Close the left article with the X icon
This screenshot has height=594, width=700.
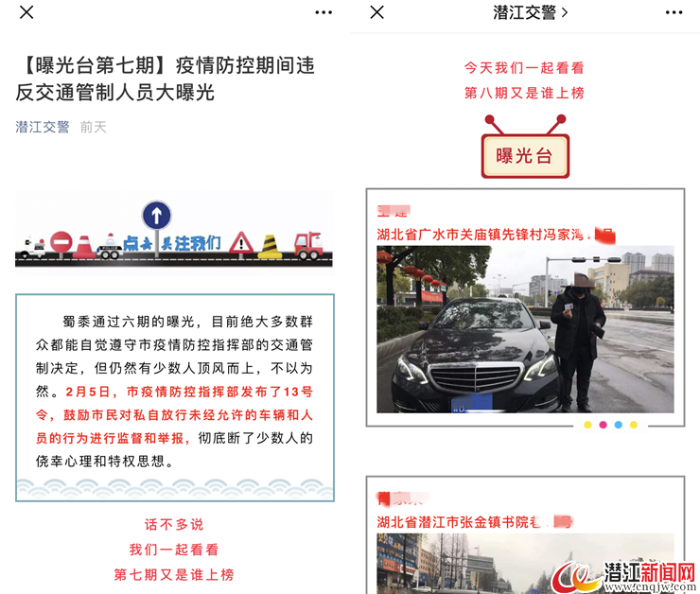click(26, 12)
